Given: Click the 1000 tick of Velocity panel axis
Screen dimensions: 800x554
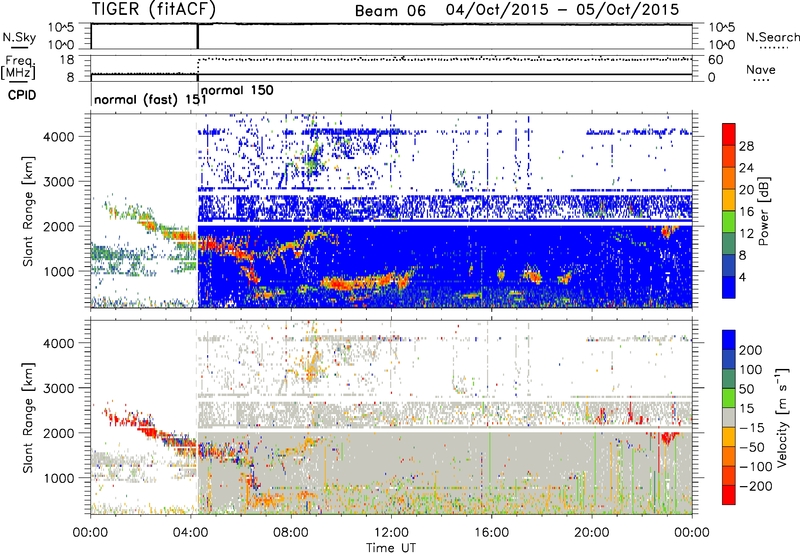Looking at the screenshot, I should (x=58, y=478).
